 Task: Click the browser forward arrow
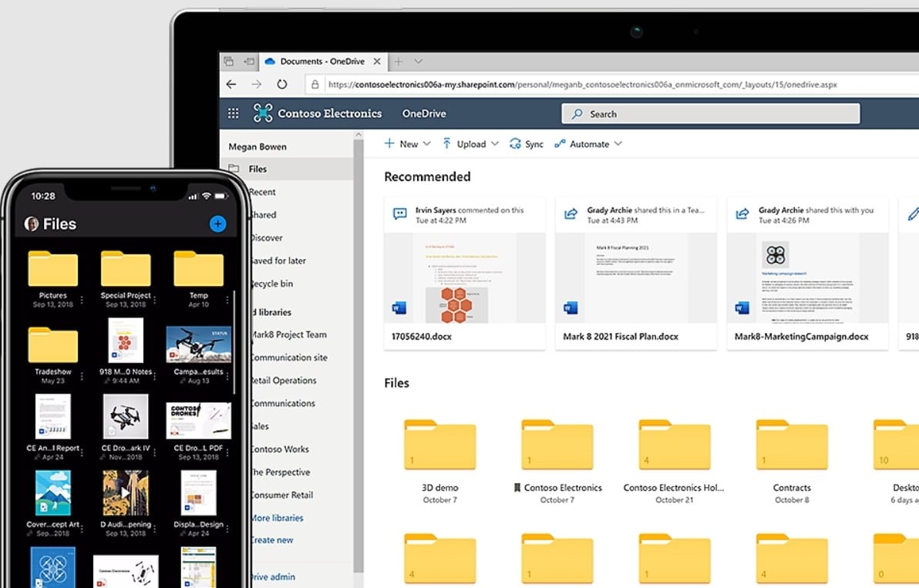tap(257, 84)
